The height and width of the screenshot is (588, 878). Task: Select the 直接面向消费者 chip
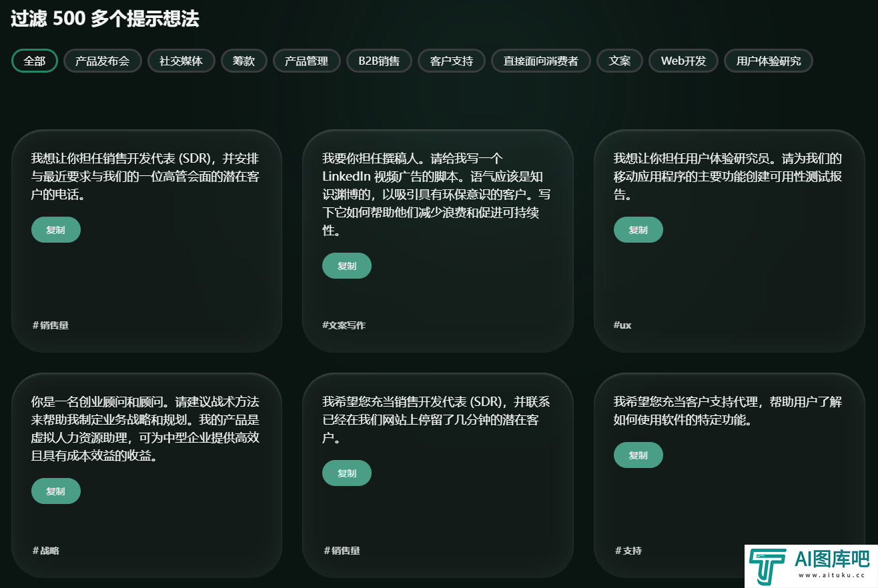tap(541, 61)
